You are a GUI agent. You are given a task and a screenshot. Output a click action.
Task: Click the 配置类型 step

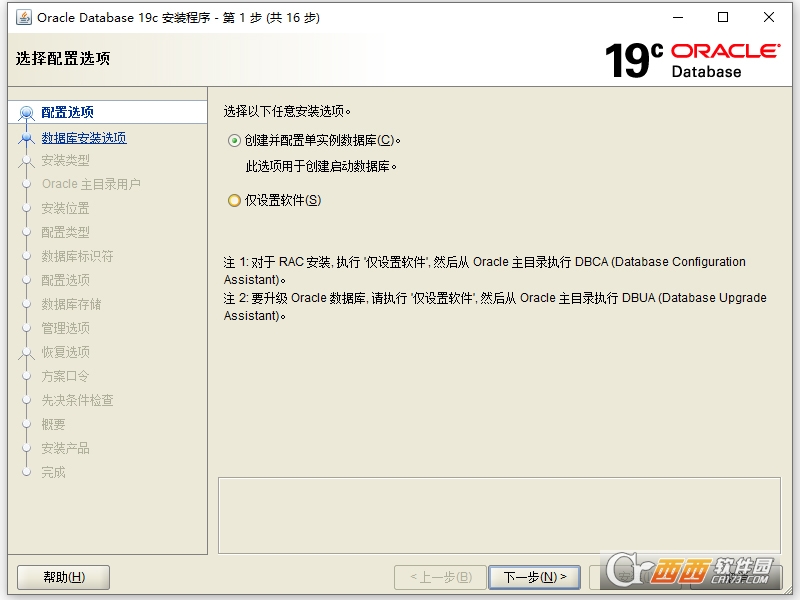[x=65, y=232]
